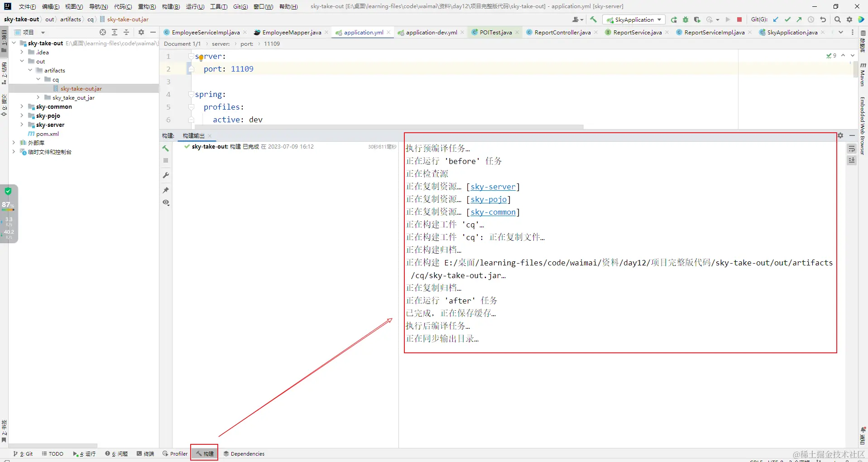The image size is (868, 462).
Task: Click the Rerun SkyApplication green arrow icon
Action: (674, 19)
